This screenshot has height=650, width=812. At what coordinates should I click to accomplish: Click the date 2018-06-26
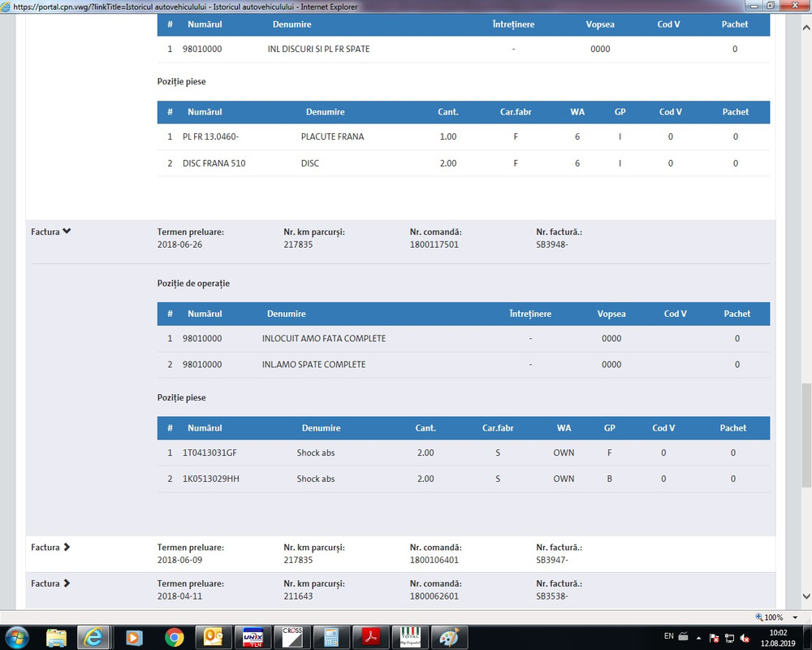pos(179,245)
